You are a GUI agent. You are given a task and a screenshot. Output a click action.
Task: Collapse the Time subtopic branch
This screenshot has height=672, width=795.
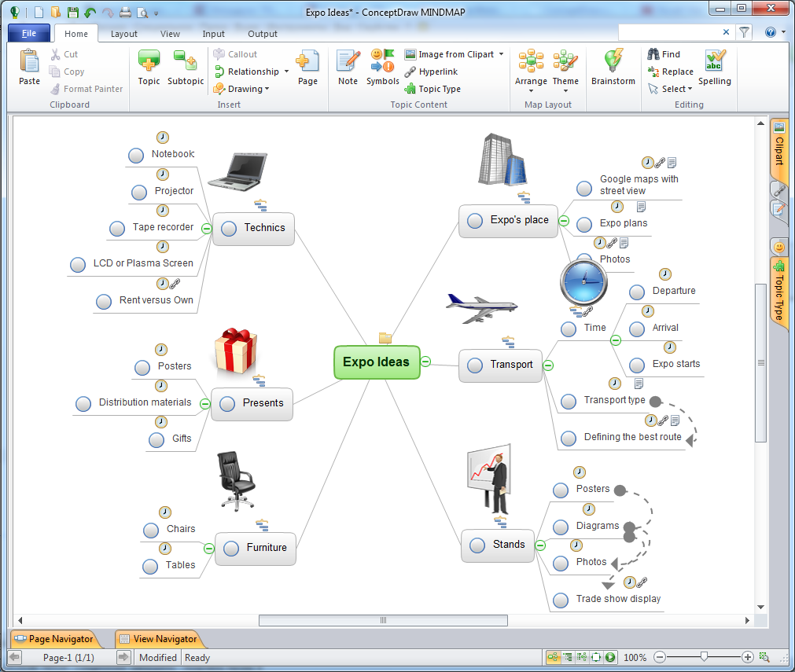click(616, 340)
